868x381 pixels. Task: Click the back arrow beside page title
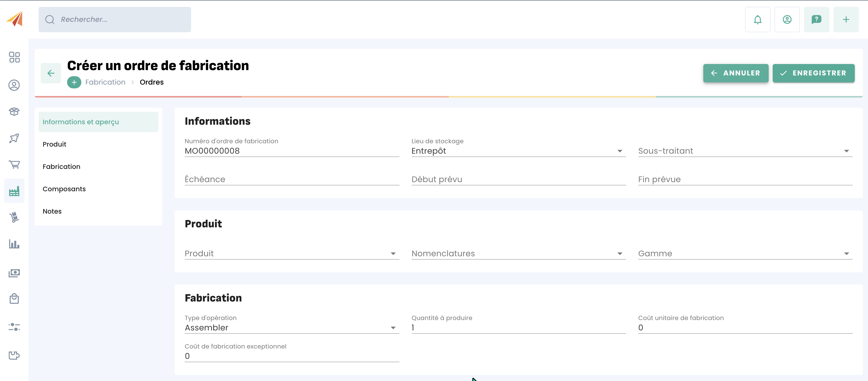coord(51,73)
